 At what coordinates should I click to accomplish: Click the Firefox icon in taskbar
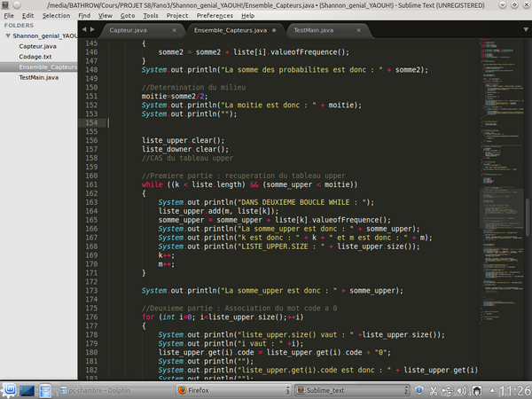click(x=182, y=390)
